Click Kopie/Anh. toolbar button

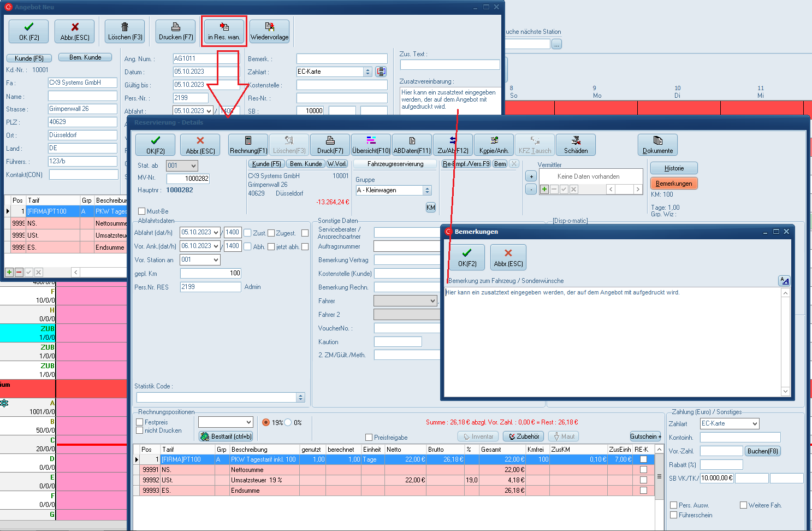click(x=494, y=145)
